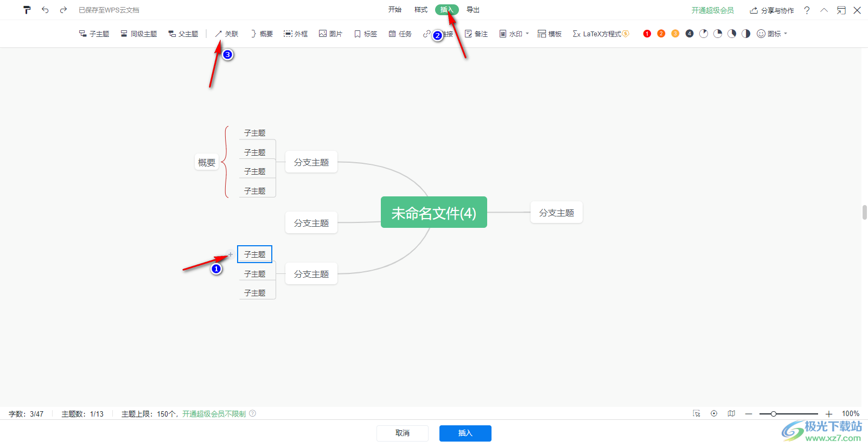Click the vertical scrollbar thumb

[x=865, y=212]
